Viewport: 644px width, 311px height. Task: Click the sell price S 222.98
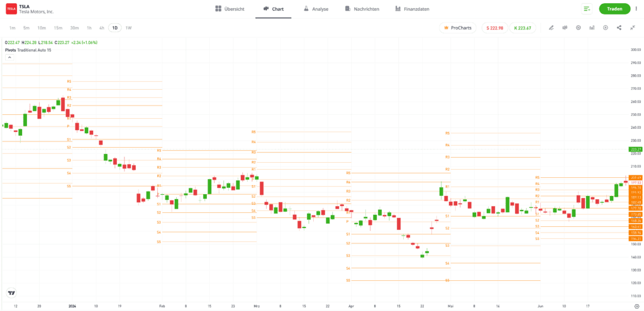click(494, 28)
